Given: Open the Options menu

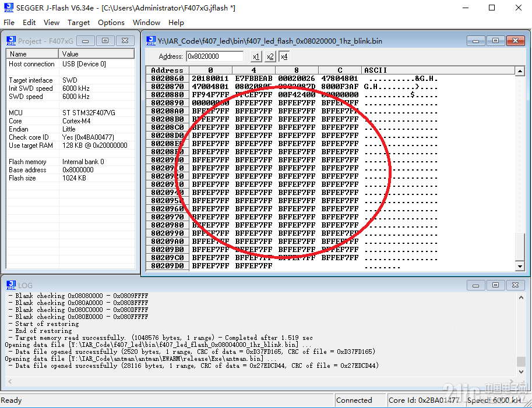Looking at the screenshot, I should click(x=111, y=22).
